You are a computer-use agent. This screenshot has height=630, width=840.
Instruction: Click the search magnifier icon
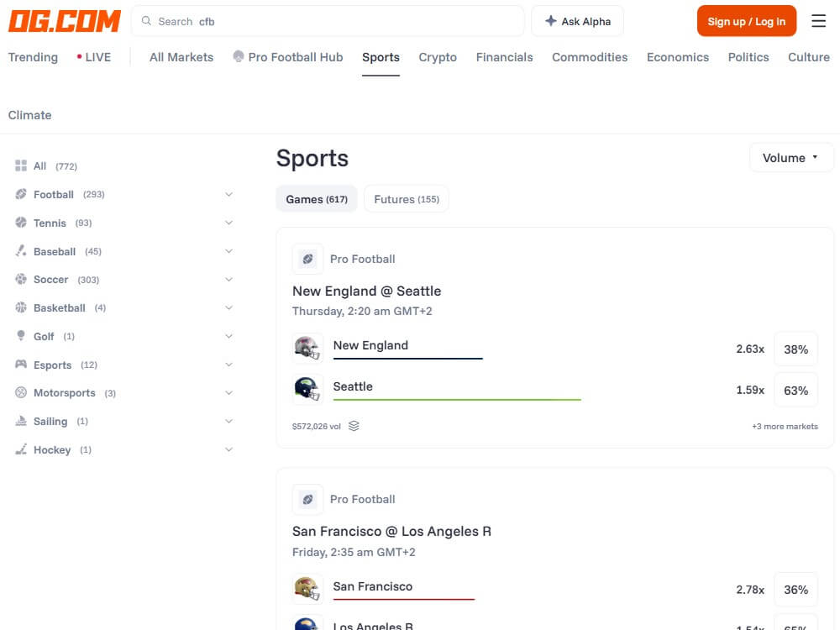pos(146,21)
